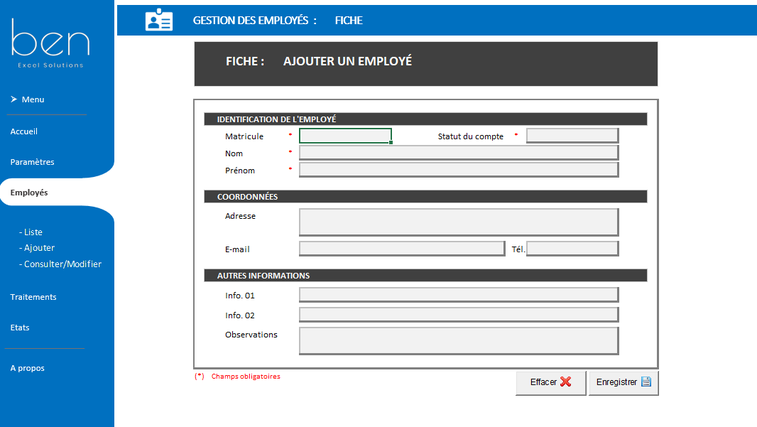
Task: Click the ben Excel Solutions logo
Action: pos(51,43)
